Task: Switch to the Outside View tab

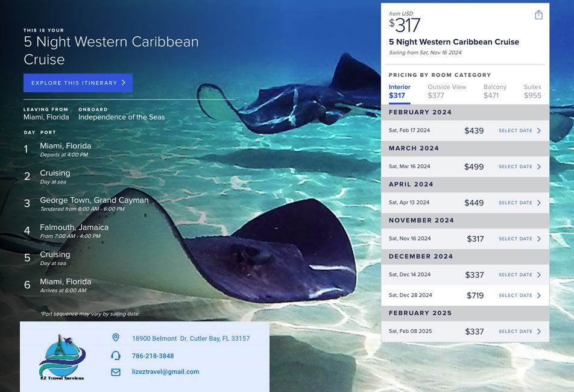Action: (x=447, y=91)
